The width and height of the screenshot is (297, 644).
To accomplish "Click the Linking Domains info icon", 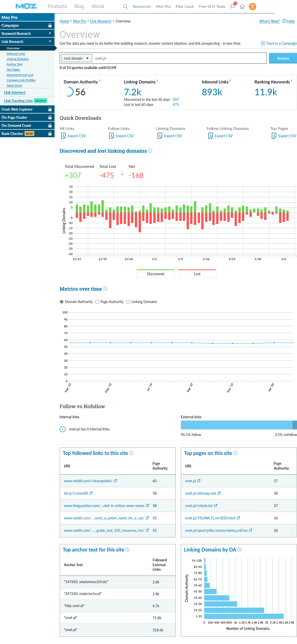I will click(157, 81).
